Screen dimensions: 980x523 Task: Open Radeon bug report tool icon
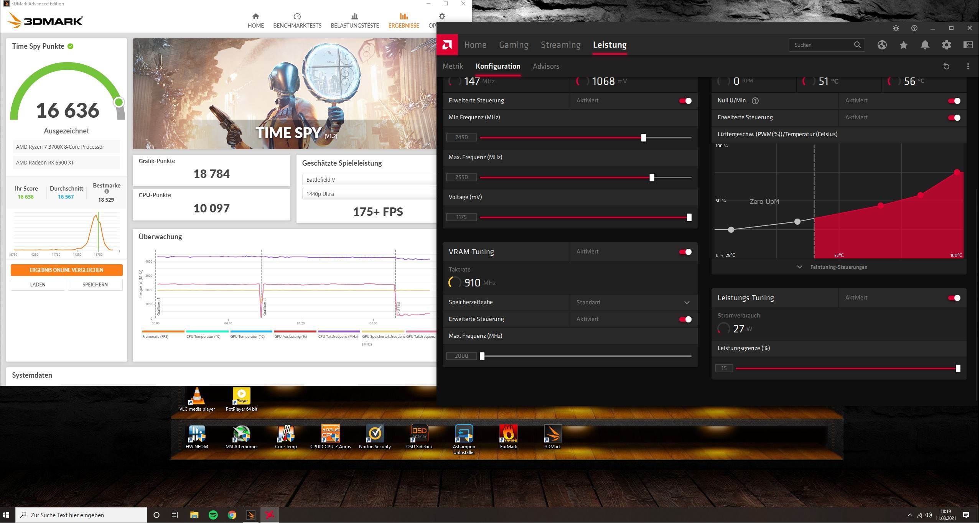point(896,28)
